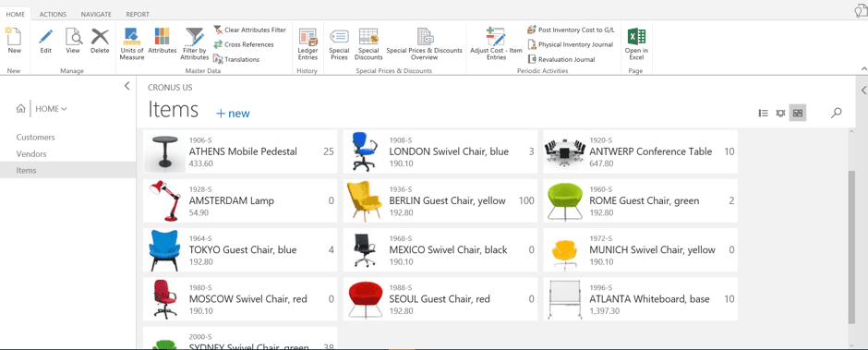Click Clear Attributes Filter

pyautogui.click(x=250, y=30)
